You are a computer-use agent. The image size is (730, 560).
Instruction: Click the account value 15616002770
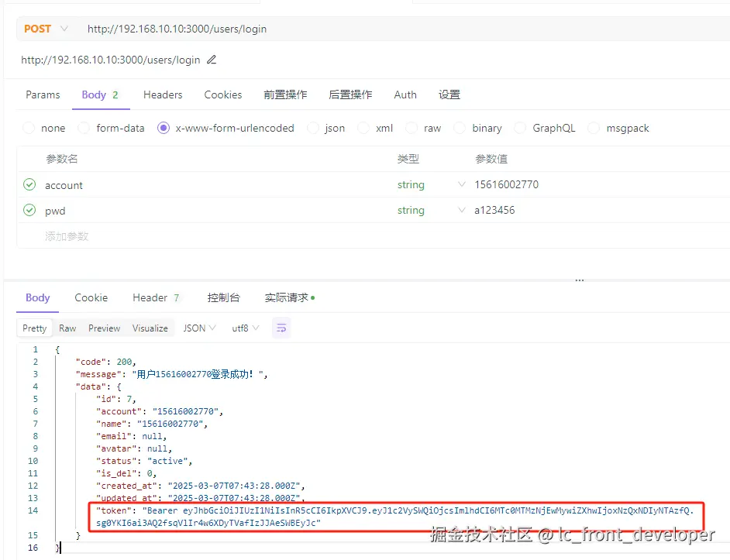(x=507, y=184)
